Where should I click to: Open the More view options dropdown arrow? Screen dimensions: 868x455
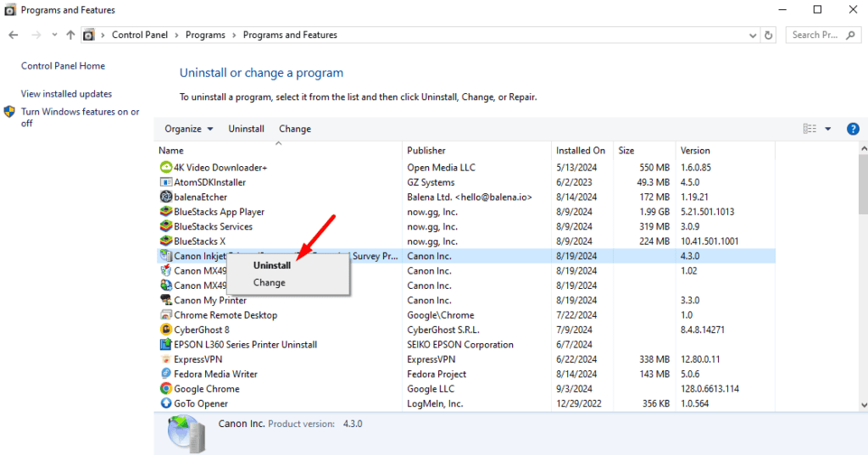click(828, 129)
